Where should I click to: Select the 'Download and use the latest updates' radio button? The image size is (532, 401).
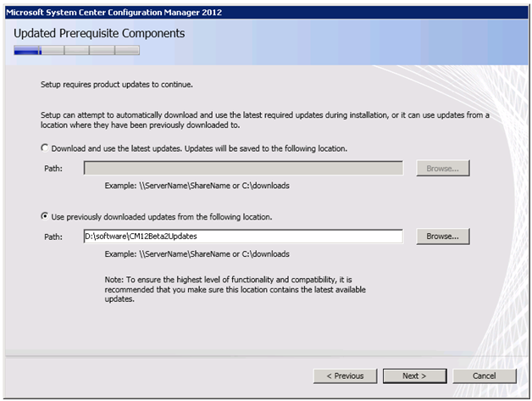[x=44, y=148]
